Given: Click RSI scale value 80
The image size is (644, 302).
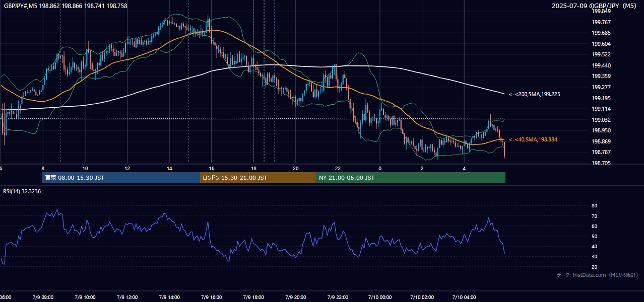Looking at the screenshot, I should tap(595, 206).
